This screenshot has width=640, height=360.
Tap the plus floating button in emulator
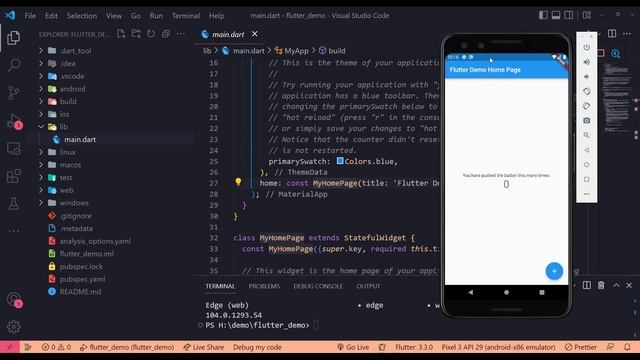554,271
